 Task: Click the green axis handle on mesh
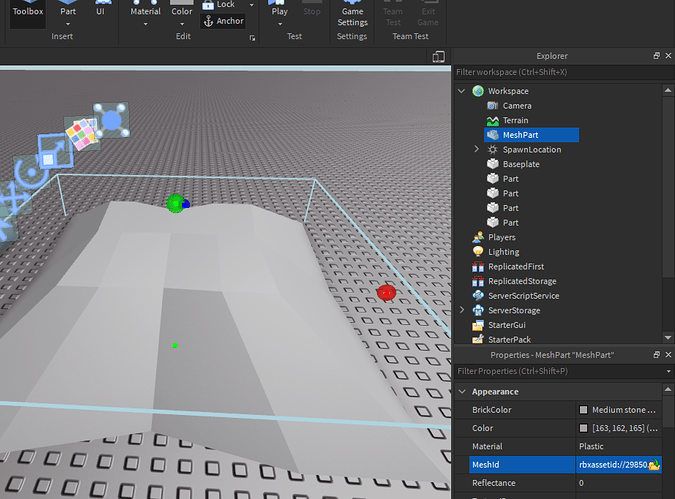tap(175, 203)
